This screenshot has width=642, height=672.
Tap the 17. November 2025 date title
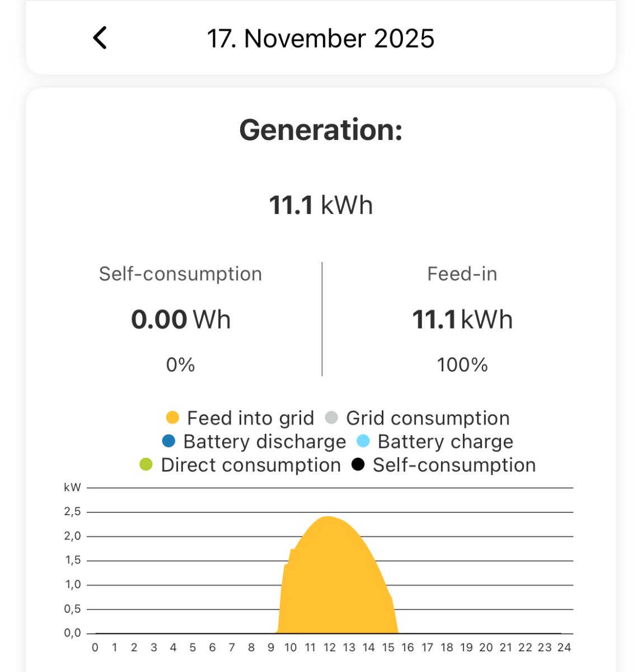point(321,39)
